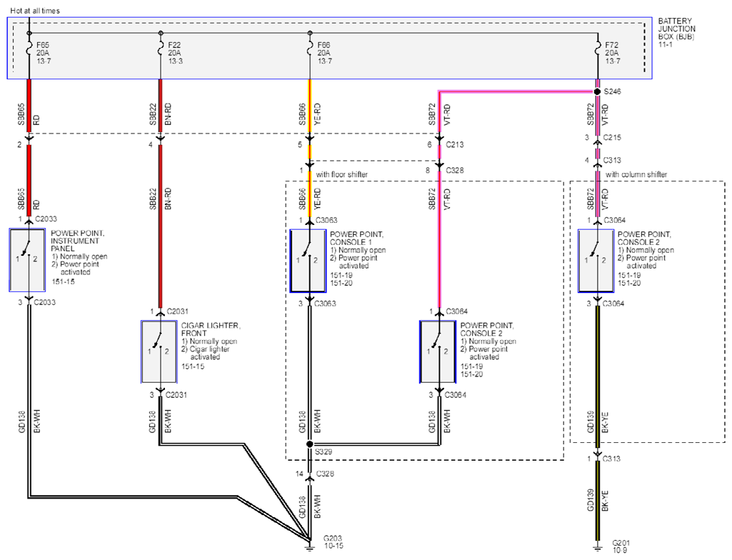
Task: Click the "C313" label at pin 4
Action: 612,160
